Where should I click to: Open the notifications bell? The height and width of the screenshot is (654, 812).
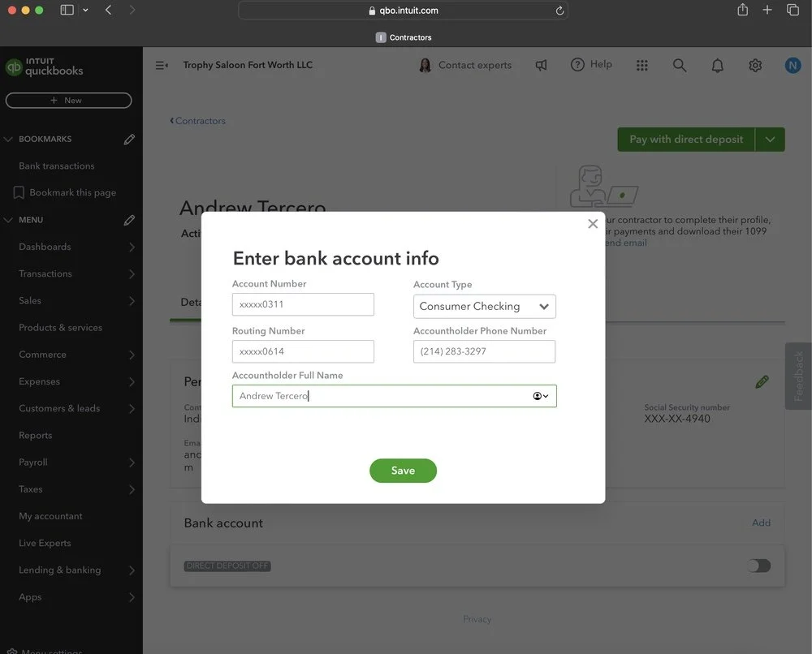tap(717, 65)
